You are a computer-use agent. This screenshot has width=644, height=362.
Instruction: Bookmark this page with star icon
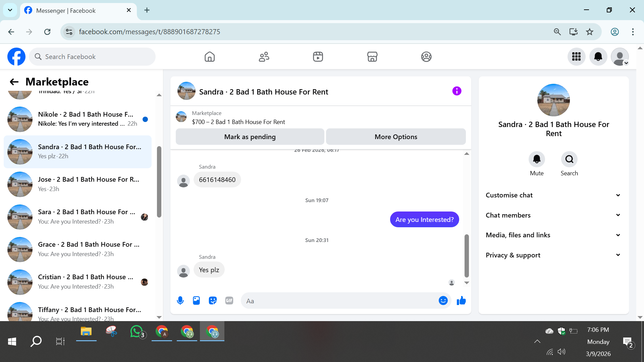click(x=590, y=32)
